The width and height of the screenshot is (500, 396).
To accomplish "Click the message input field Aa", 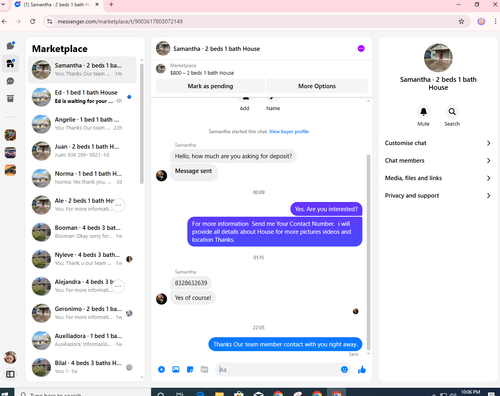I will (x=278, y=369).
